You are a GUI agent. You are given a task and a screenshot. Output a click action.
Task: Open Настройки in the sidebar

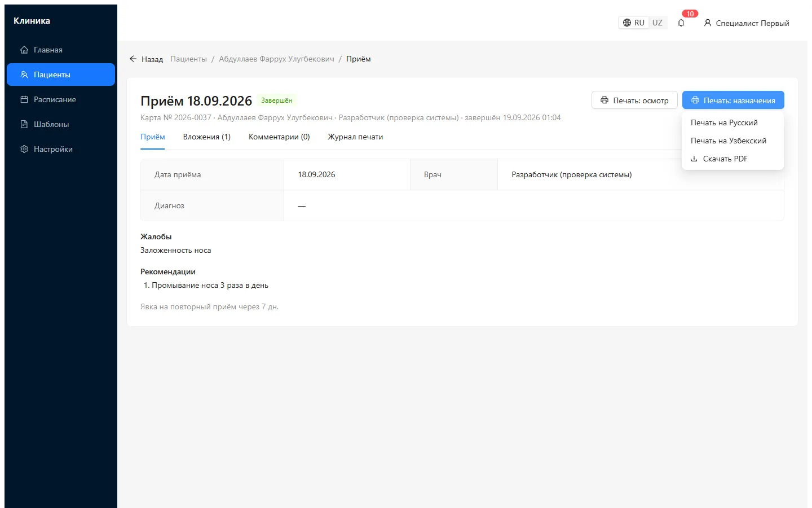pyautogui.click(x=61, y=149)
